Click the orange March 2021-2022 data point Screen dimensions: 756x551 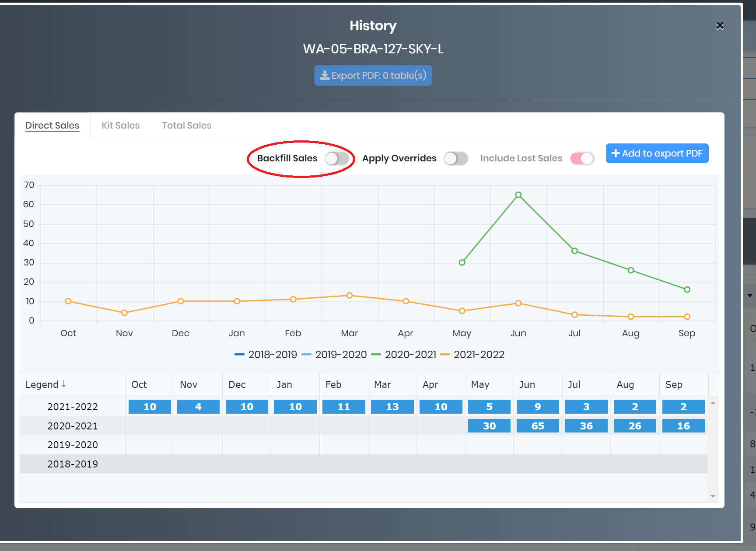click(350, 296)
